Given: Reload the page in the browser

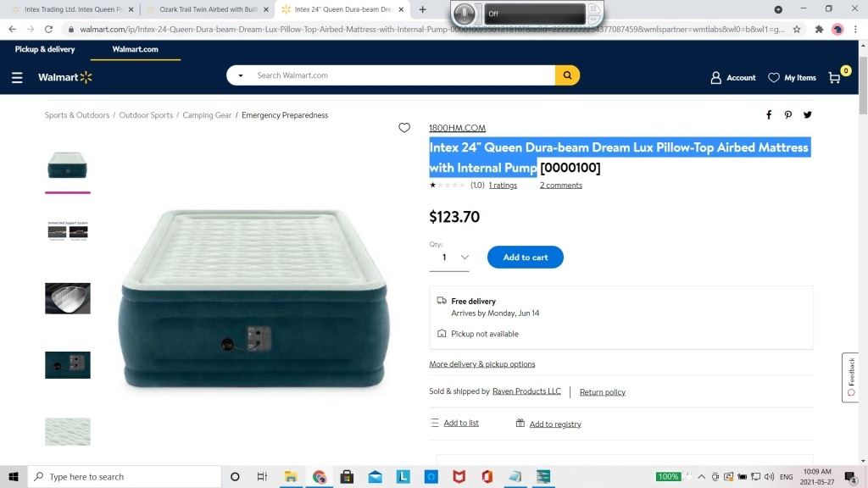Looking at the screenshot, I should pos(48,30).
